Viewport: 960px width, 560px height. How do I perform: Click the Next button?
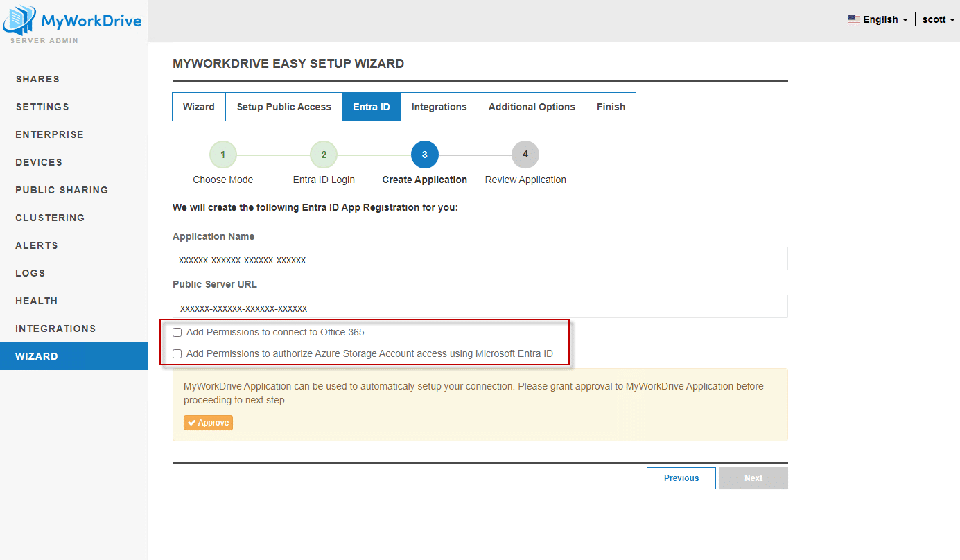(753, 478)
